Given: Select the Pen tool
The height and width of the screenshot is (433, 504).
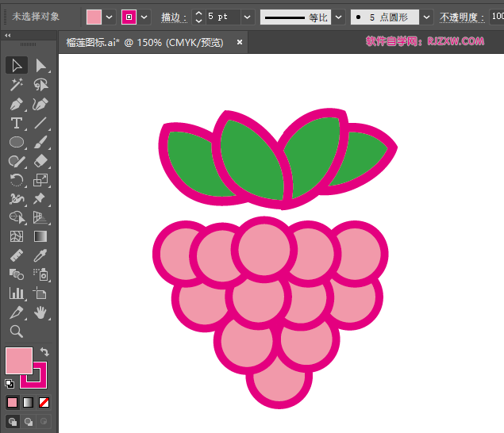Looking at the screenshot, I should pyautogui.click(x=16, y=104).
